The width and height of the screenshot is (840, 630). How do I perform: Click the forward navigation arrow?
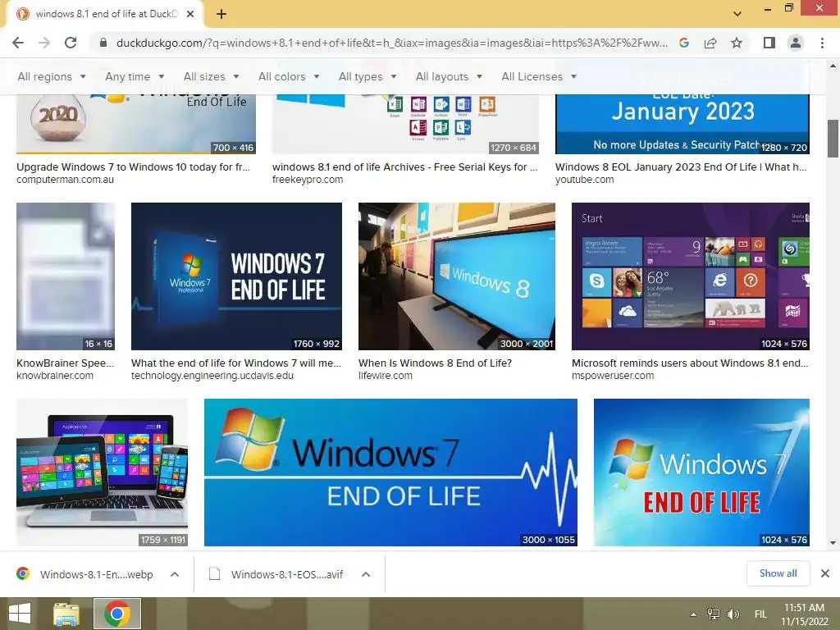click(44, 43)
